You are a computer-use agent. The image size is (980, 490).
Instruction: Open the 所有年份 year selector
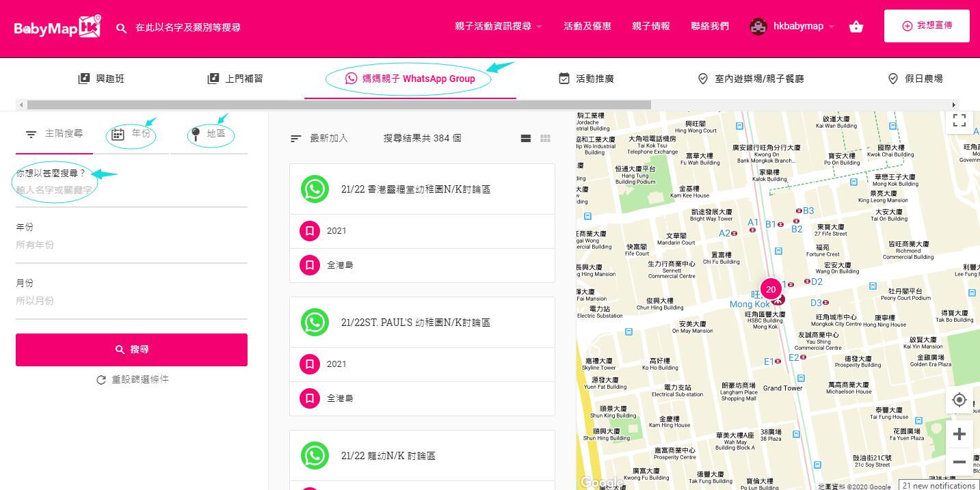pyautogui.click(x=131, y=245)
